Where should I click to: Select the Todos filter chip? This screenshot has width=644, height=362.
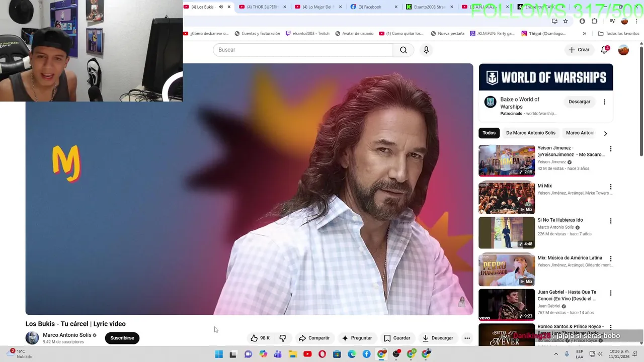pos(489,133)
